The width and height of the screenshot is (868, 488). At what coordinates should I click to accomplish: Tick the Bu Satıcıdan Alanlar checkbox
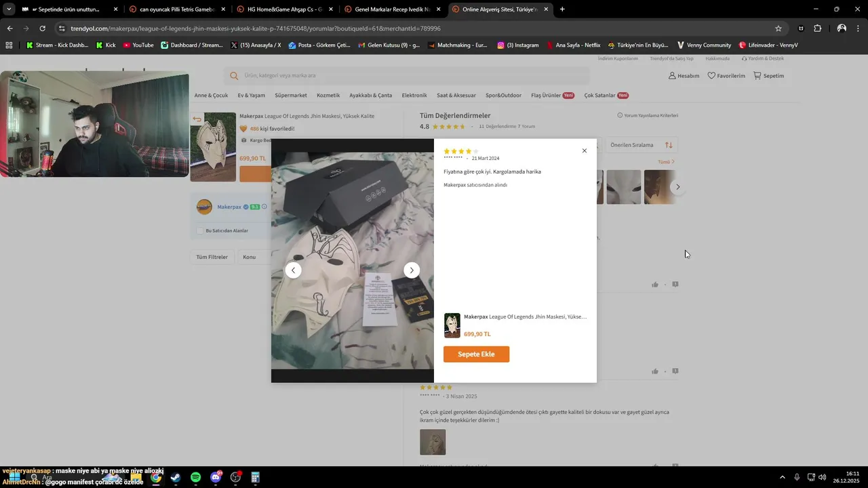tap(200, 230)
